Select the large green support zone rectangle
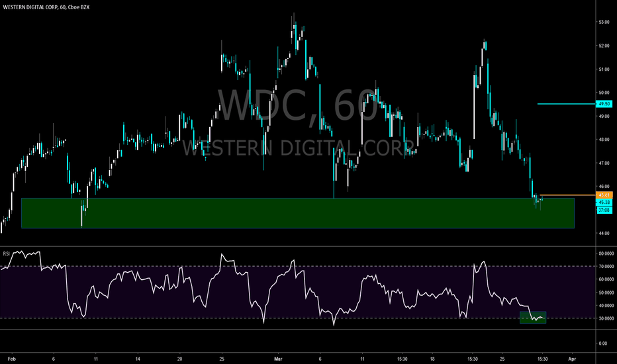This screenshot has width=617, height=364. pos(297,213)
